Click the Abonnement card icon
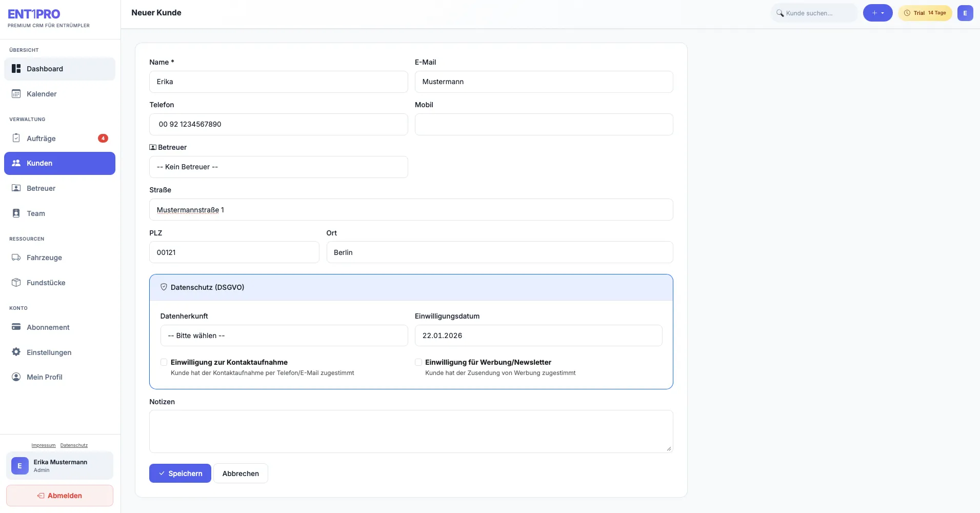The image size is (980, 513). [x=16, y=327]
